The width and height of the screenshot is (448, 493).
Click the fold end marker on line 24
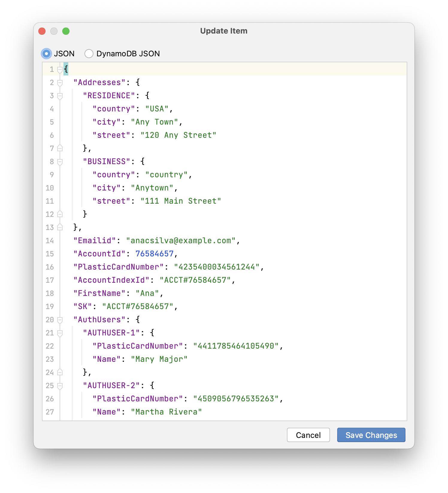click(60, 372)
